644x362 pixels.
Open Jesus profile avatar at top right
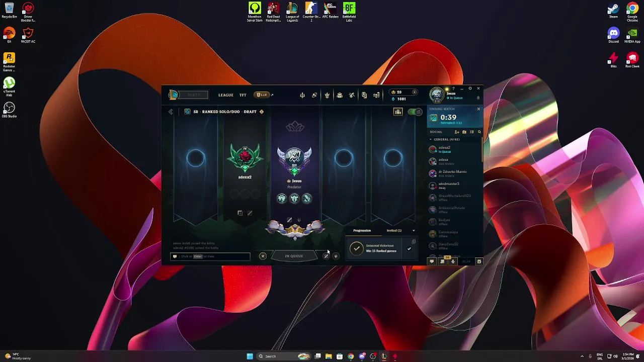[x=437, y=94]
